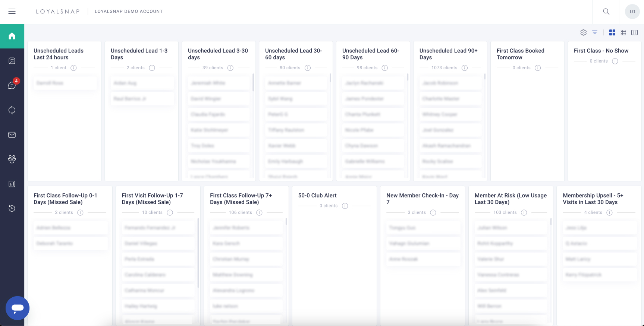Show info for First Class - No Show

click(615, 61)
